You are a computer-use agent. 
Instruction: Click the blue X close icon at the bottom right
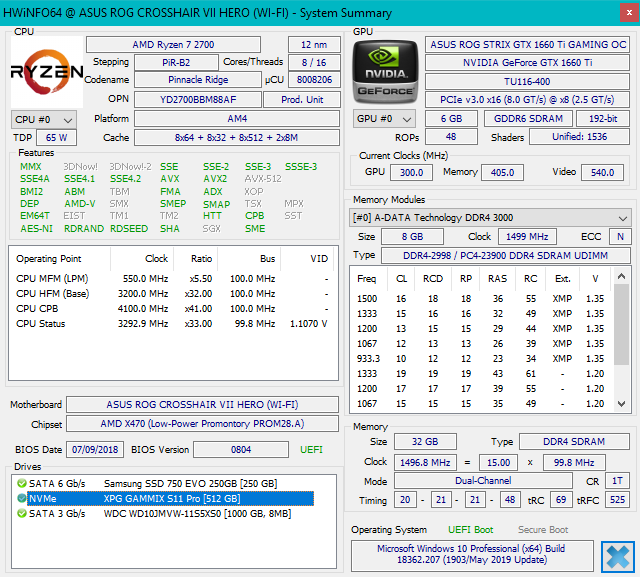[x=618, y=557]
